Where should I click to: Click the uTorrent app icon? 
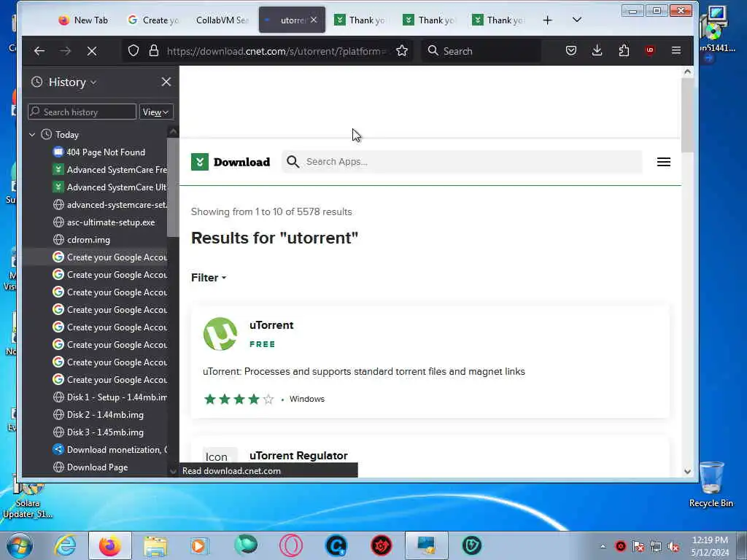click(220, 334)
